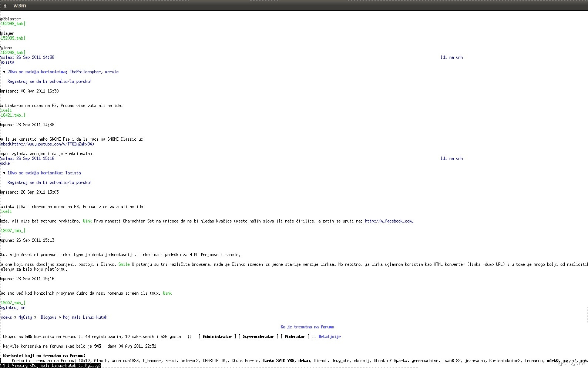Open the 19007_tmb_ link above the 15:13 update
588x368 pixels.
tap(13, 231)
